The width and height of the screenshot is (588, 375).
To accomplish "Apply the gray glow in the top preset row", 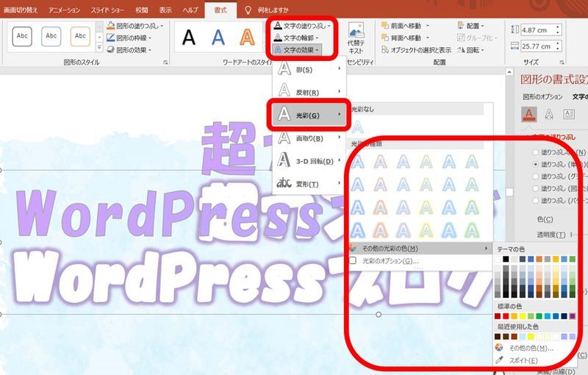I will click(403, 162).
